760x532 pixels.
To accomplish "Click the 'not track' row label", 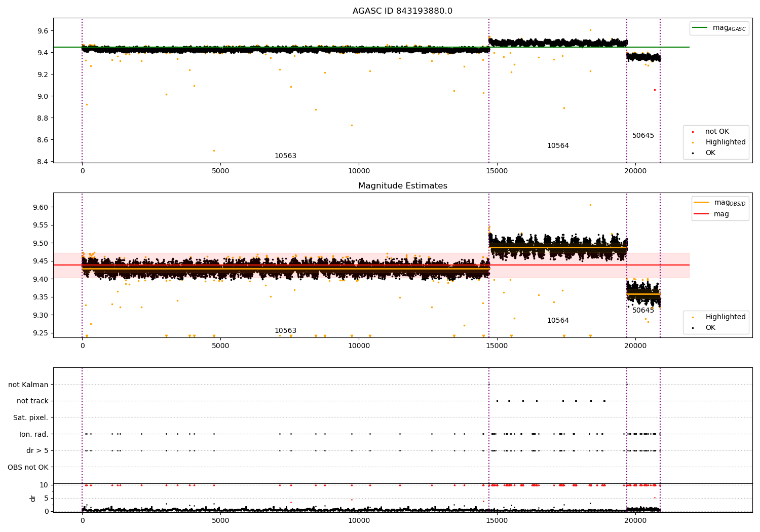I will click(32, 401).
